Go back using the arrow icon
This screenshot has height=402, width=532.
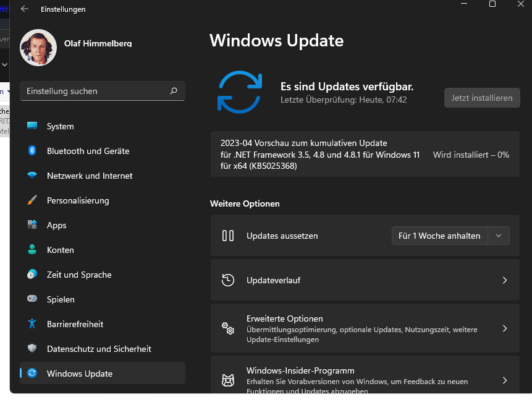[25, 9]
